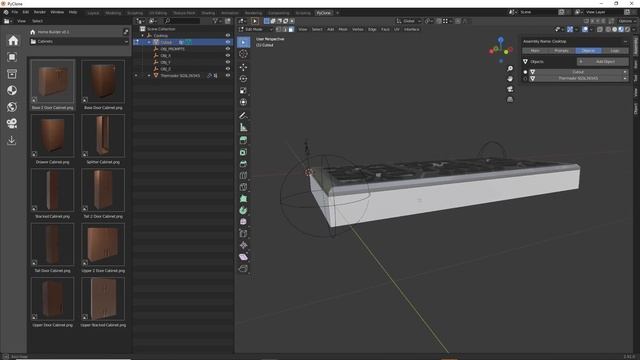The height and width of the screenshot is (360, 640).
Task: Click the Thermador object name button
Action: [578, 78]
